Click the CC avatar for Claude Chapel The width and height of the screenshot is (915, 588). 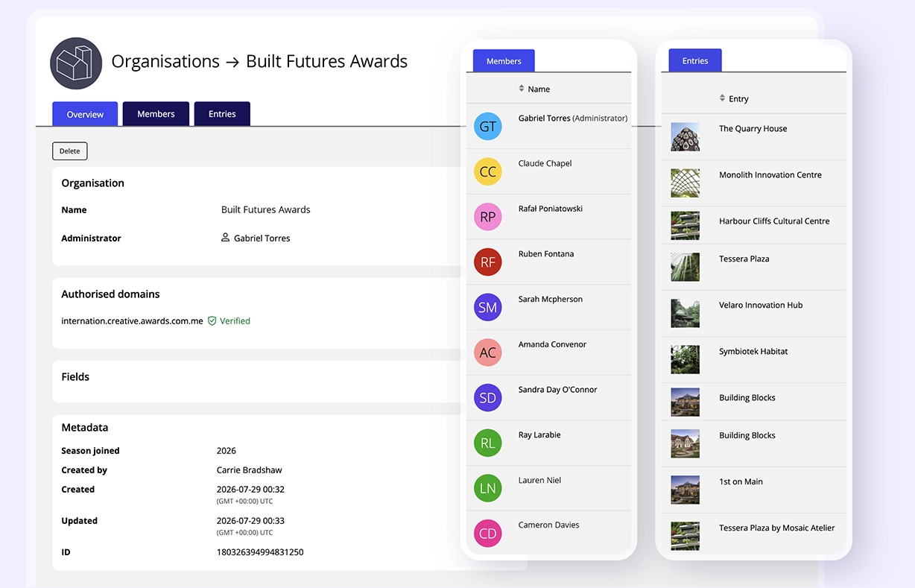coord(488,172)
